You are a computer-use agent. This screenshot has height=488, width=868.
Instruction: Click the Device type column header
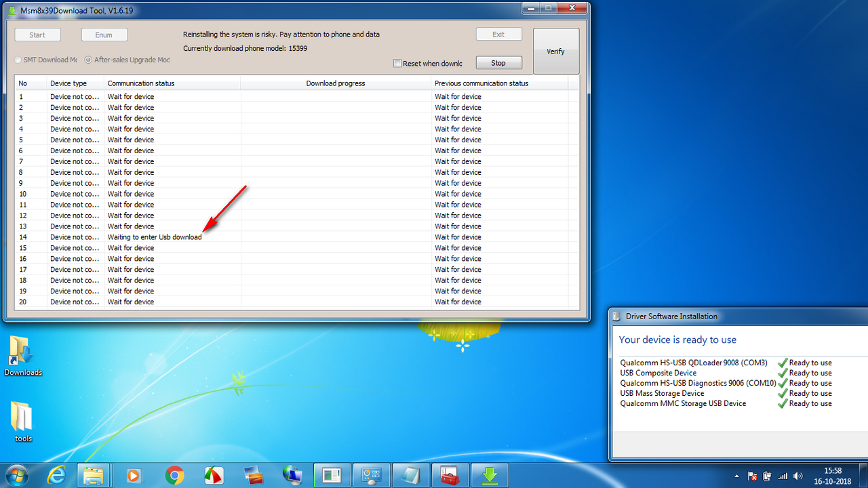click(x=76, y=83)
